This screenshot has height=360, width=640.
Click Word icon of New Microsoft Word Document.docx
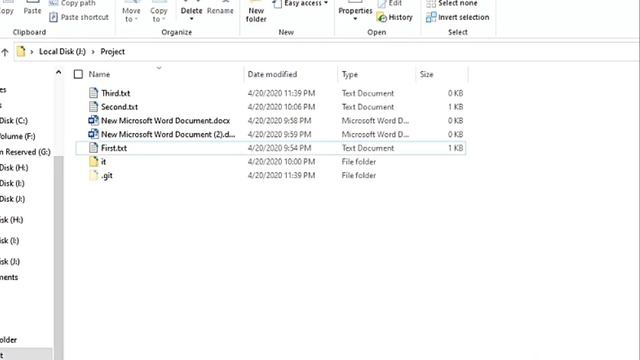tap(93, 120)
